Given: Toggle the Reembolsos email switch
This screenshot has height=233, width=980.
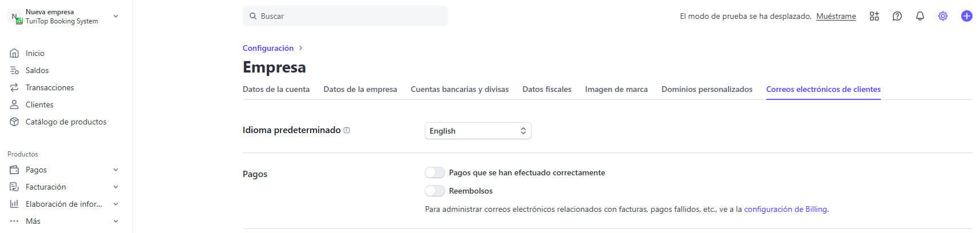Looking at the screenshot, I should (x=434, y=191).
